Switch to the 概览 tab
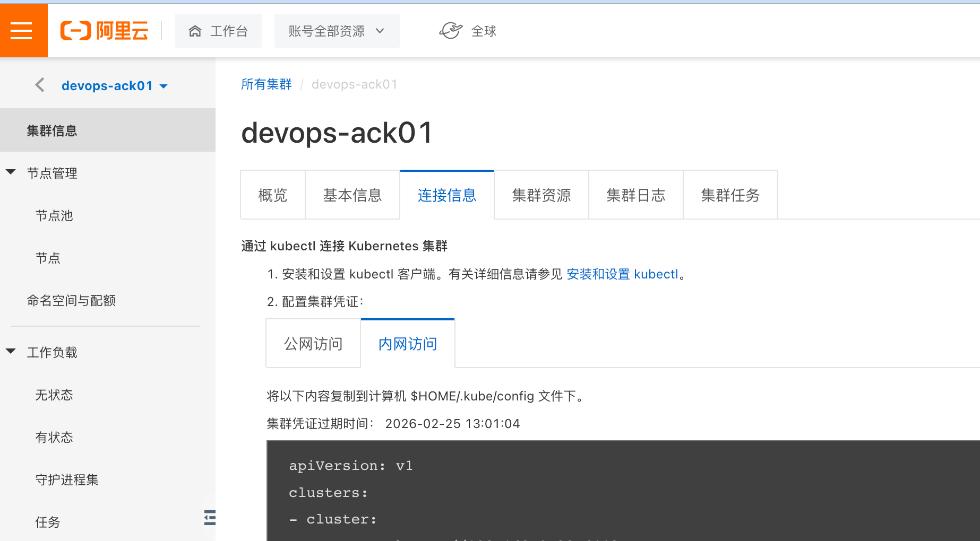 [x=272, y=195]
